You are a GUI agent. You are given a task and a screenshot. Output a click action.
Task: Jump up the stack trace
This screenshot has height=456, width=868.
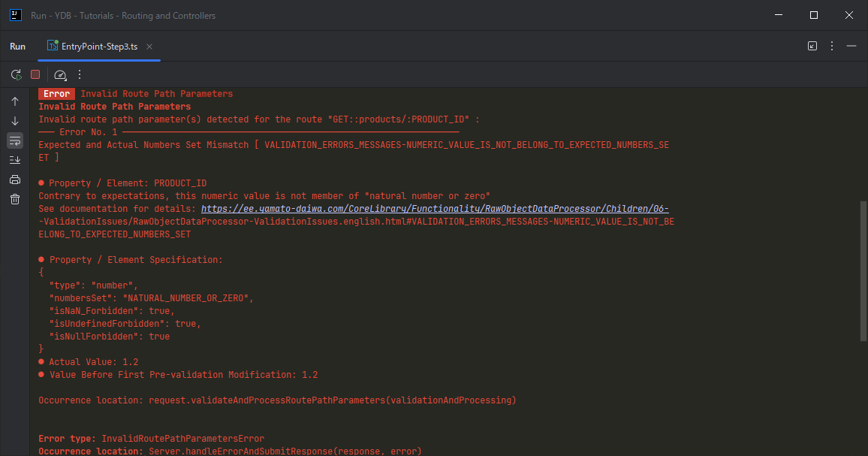(x=15, y=101)
